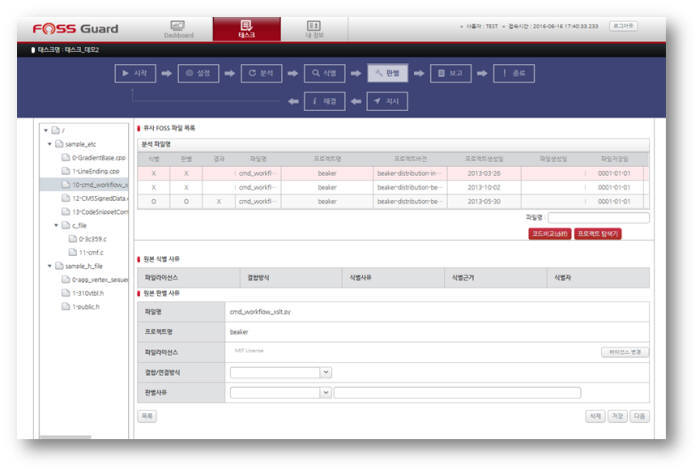Select 0-GradientBase.cpp in file tree
This screenshot has width=700, height=473.
pyautogui.click(x=97, y=158)
